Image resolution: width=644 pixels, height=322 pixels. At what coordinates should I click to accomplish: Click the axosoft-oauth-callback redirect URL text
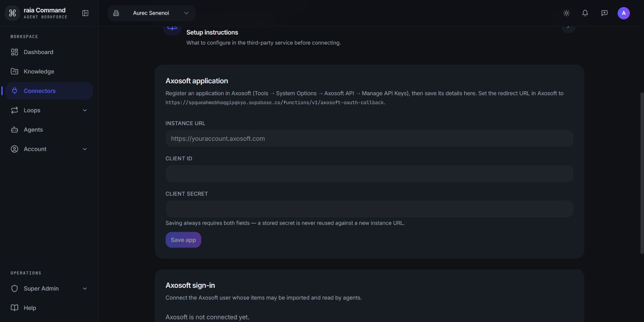point(275,103)
